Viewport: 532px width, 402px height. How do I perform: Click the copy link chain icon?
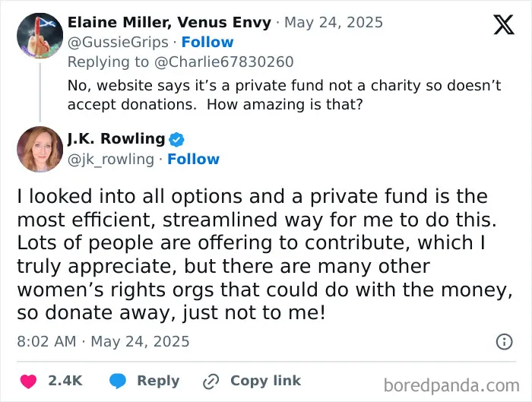[x=211, y=381]
